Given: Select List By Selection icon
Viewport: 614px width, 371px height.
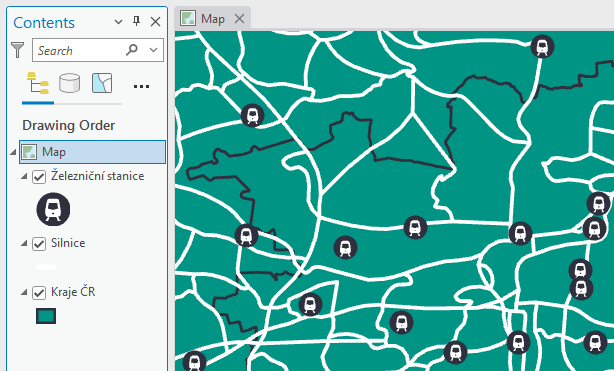Looking at the screenshot, I should 102,83.
